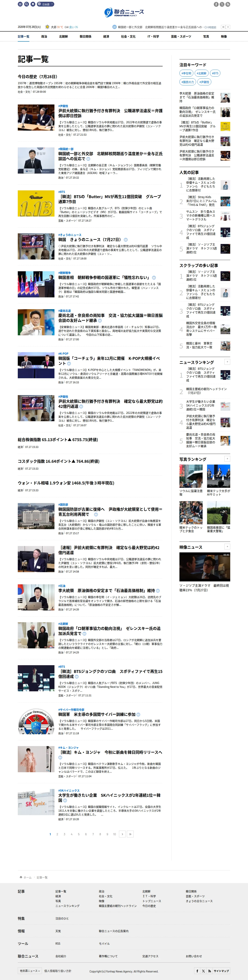
Task: Go to the Yonhap News Agency logo homepage
Action: pyautogui.click(x=124, y=13)
